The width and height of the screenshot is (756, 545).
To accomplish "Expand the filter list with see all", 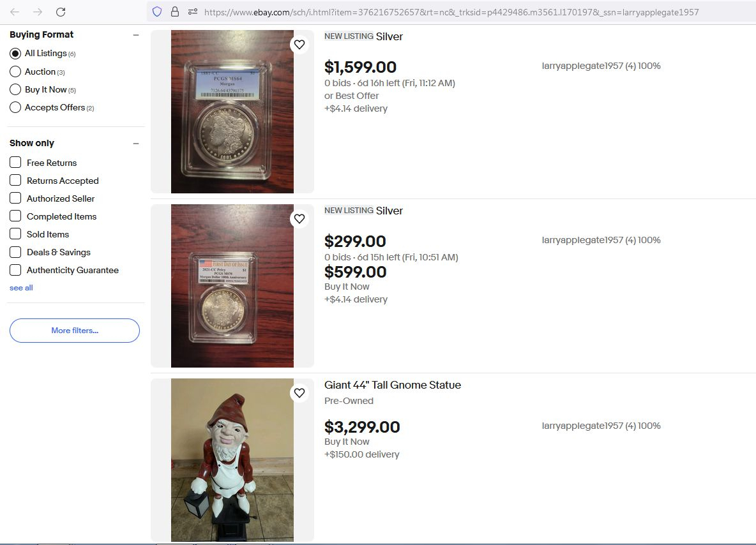I will point(21,288).
